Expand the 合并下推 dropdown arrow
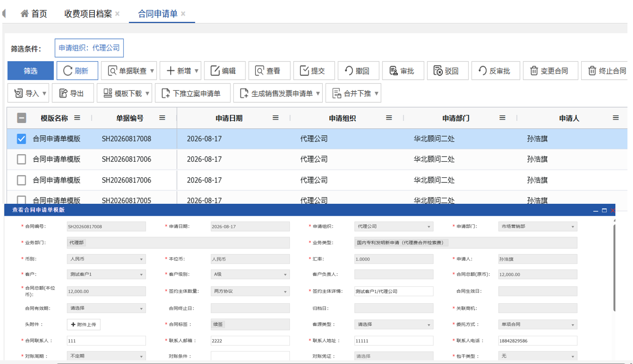The image size is (633, 364). tap(376, 94)
